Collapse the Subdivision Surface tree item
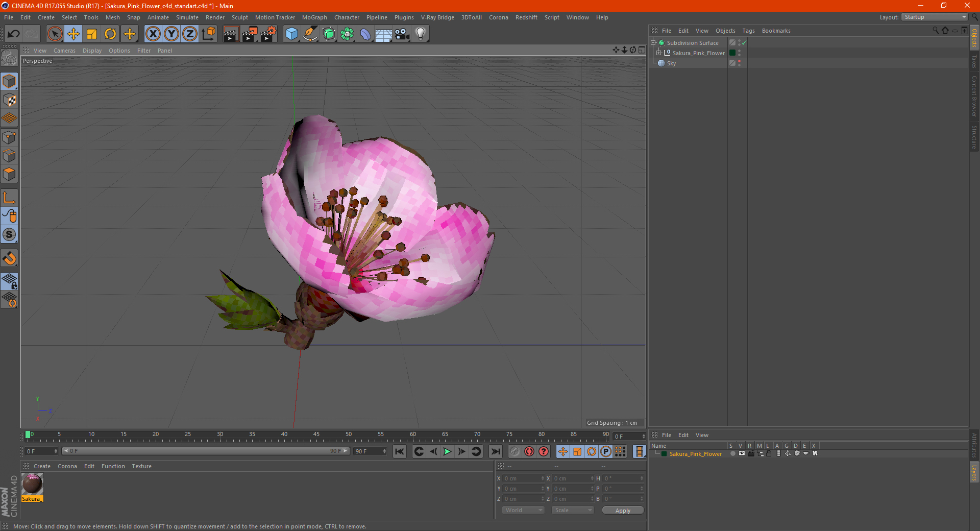Image resolution: width=980 pixels, height=531 pixels. click(653, 43)
